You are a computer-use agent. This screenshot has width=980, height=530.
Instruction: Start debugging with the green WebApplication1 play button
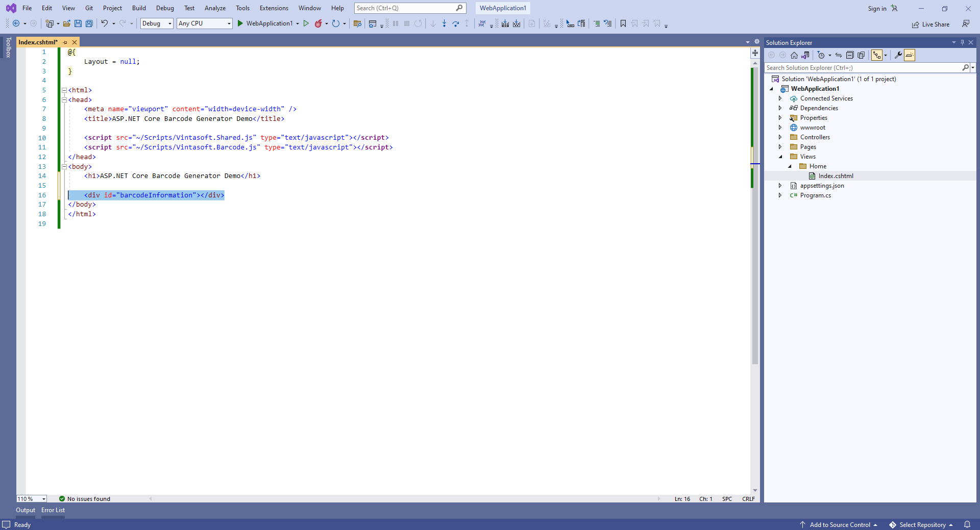click(240, 23)
